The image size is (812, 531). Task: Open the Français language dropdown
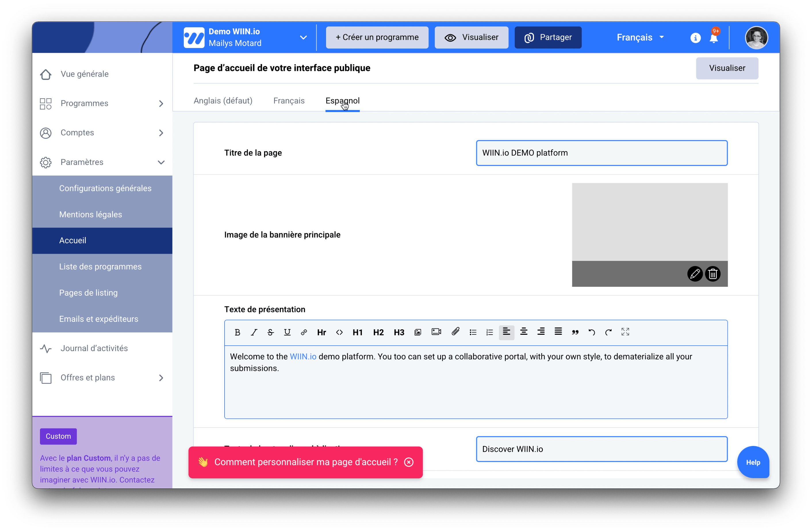tap(640, 38)
